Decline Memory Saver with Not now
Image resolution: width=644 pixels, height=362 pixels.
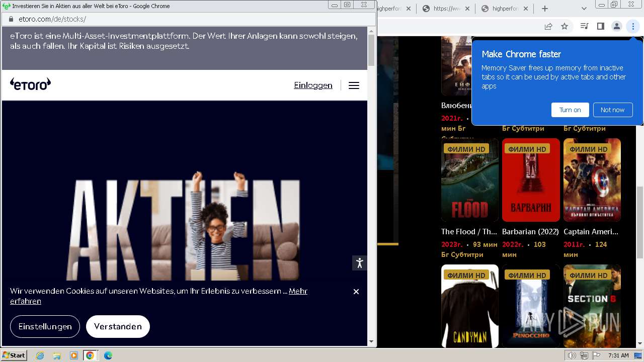612,110
